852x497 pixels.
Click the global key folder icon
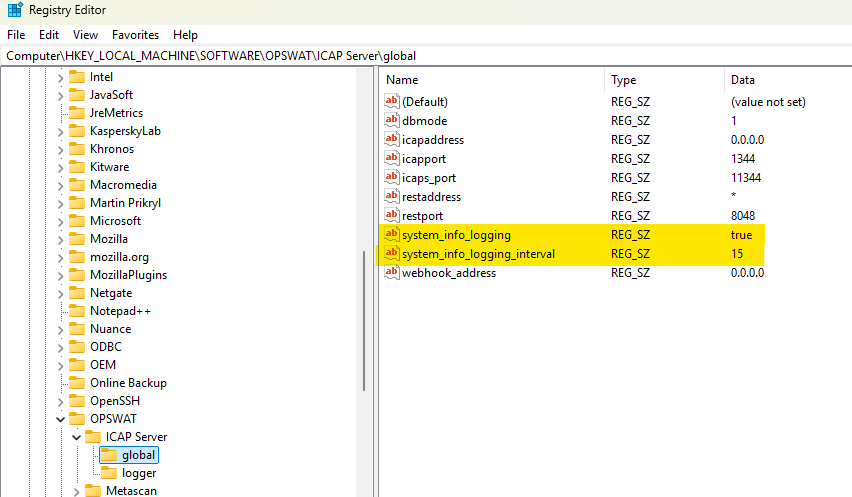click(109, 455)
